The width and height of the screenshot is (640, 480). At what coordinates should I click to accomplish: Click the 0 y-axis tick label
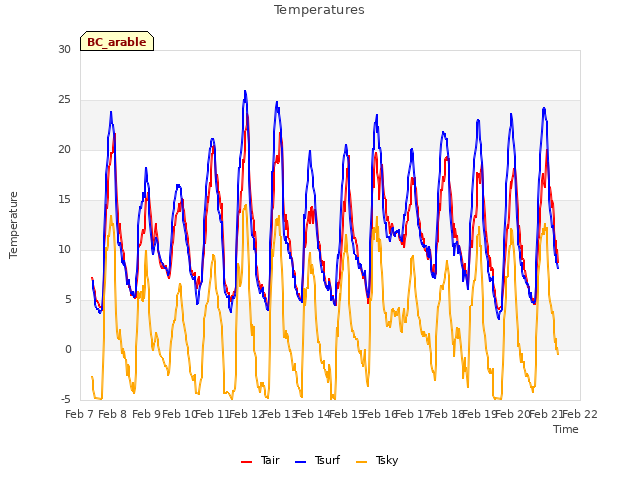[68, 349]
